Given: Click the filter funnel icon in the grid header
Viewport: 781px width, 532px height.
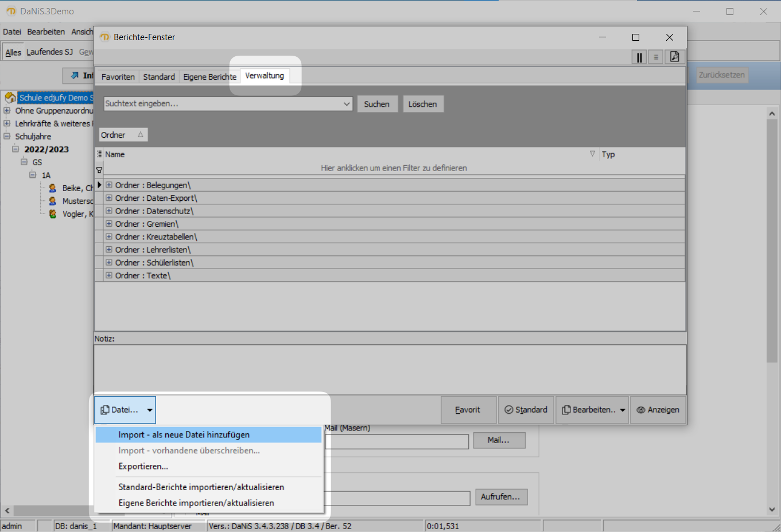Looking at the screenshot, I should point(99,170).
